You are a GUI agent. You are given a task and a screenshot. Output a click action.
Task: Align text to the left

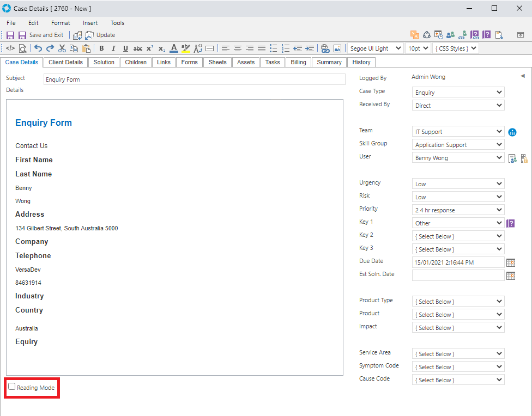pos(225,48)
